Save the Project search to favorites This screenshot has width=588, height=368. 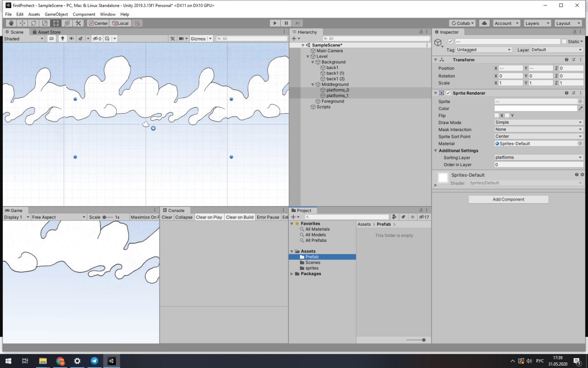click(413, 217)
